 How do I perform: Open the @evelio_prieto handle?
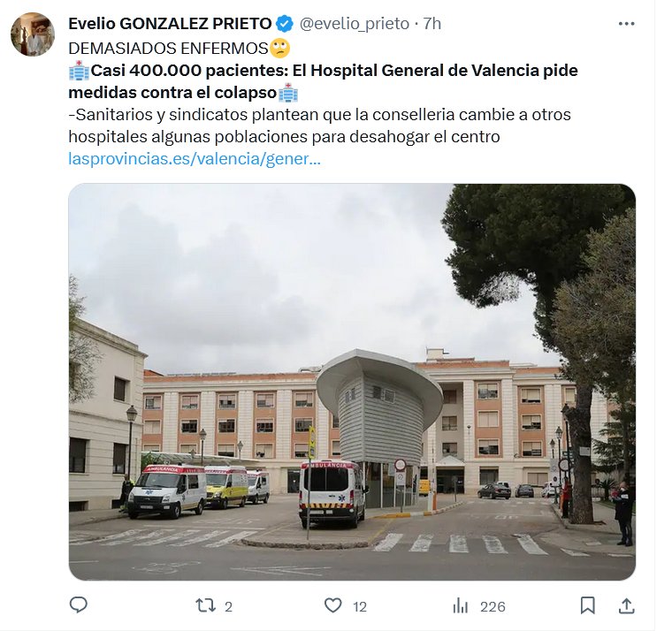pyautogui.click(x=354, y=24)
